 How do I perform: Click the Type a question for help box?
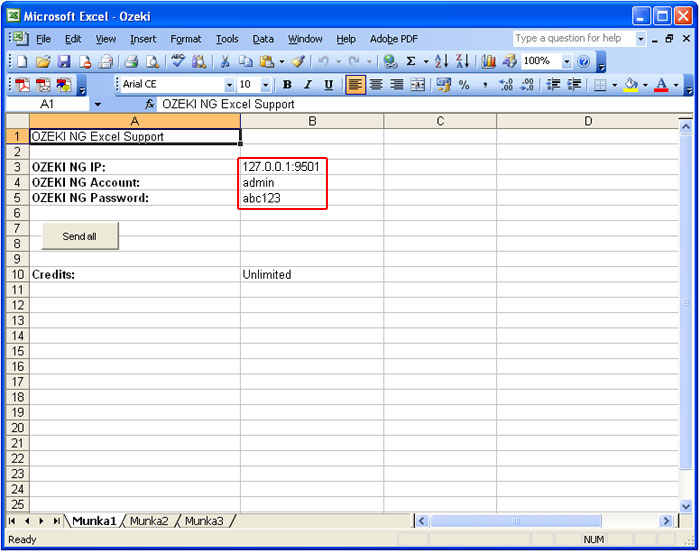coord(568,38)
